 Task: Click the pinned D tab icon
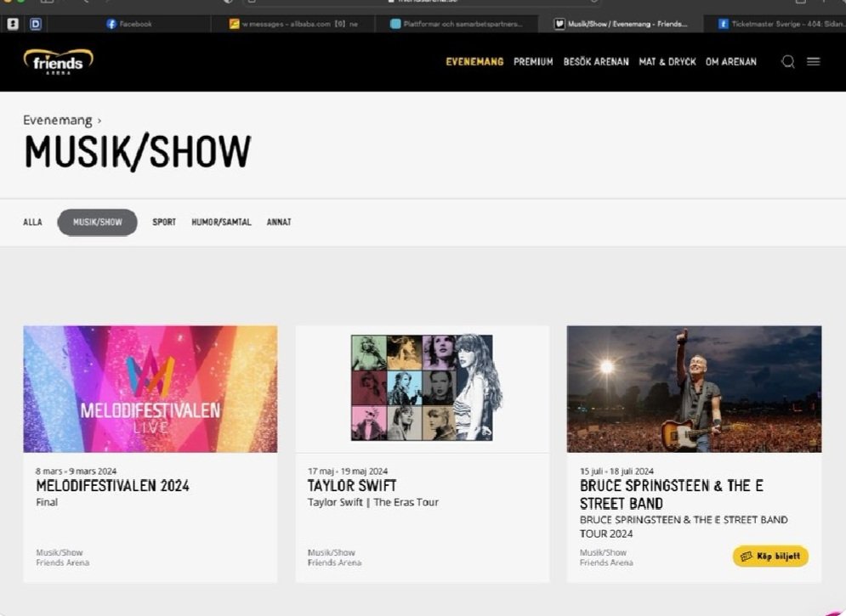click(36, 24)
